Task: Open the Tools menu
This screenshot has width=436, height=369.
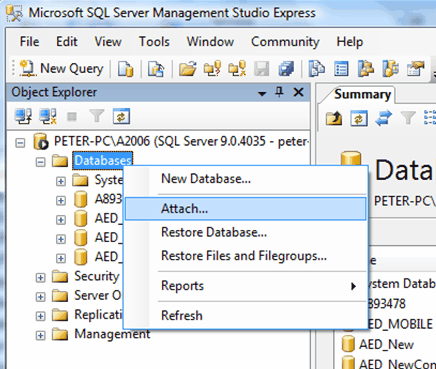Action: (154, 42)
